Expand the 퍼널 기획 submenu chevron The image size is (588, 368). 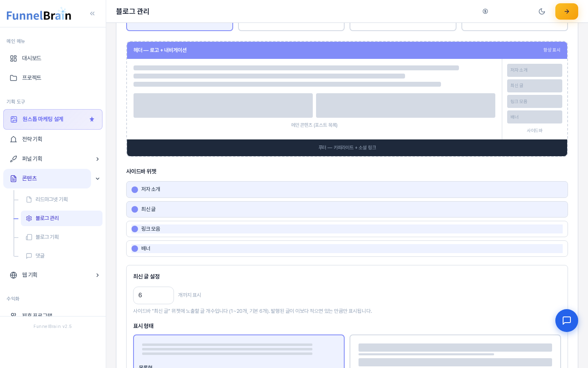pyautogui.click(x=98, y=159)
